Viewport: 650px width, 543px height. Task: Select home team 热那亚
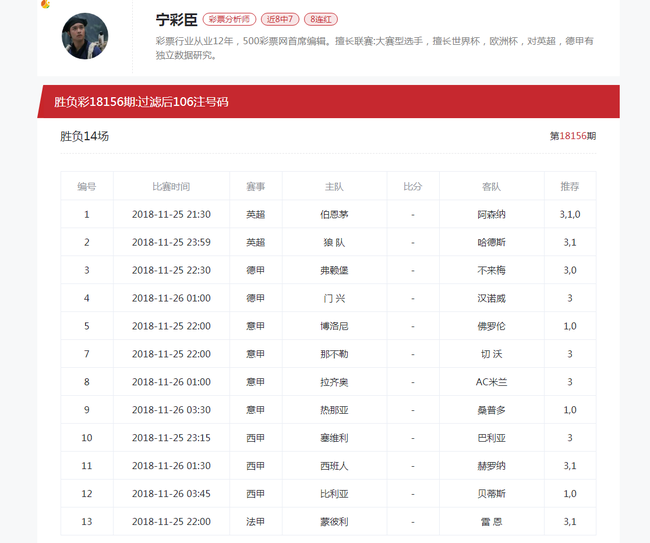click(334, 410)
